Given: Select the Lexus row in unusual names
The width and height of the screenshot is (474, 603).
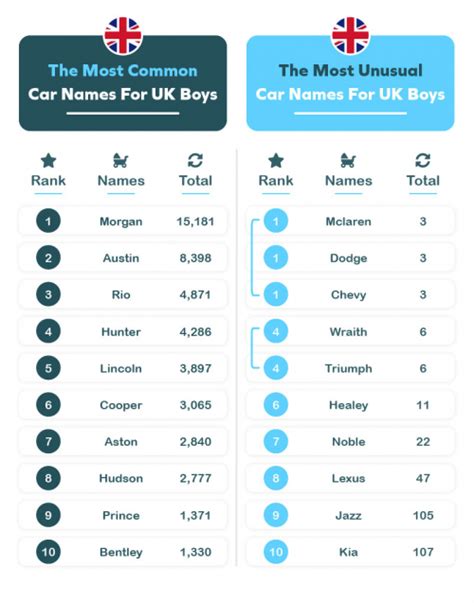Looking at the screenshot, I should [350, 478].
